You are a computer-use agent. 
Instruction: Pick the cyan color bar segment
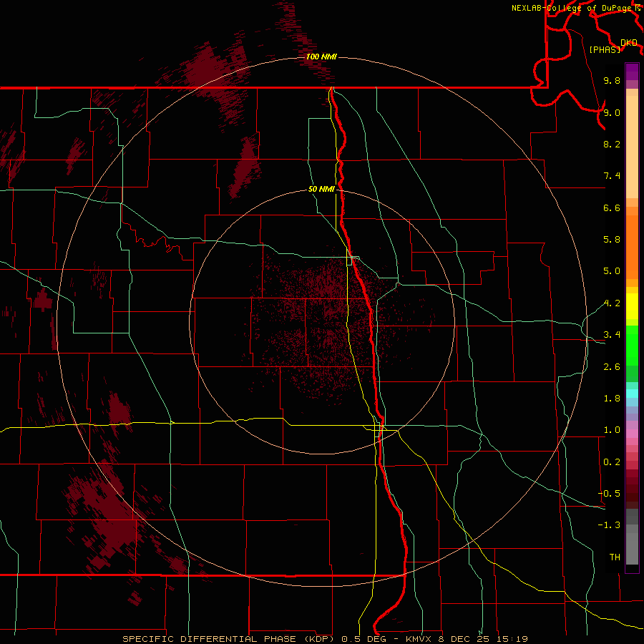[632, 394]
